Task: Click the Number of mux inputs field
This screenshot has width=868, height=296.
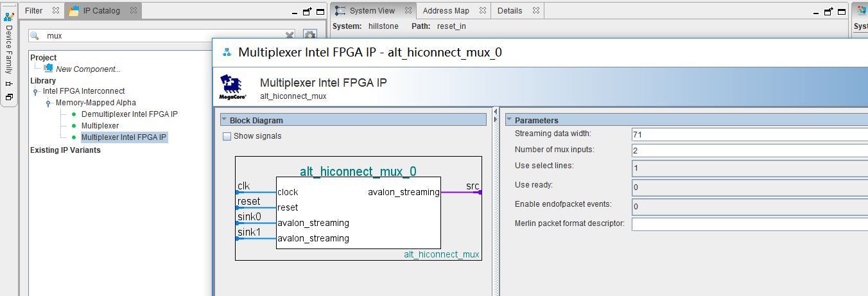Action: pyautogui.click(x=750, y=151)
